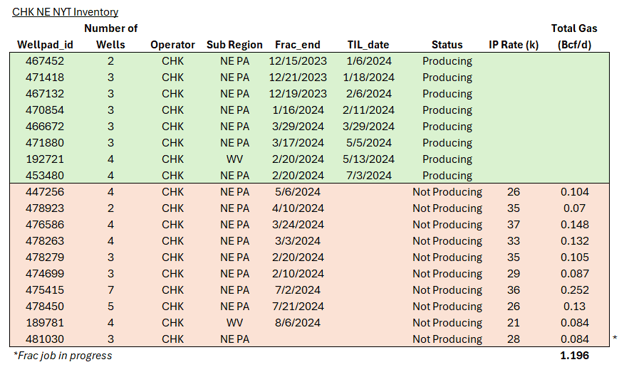Select the IP rate 37 cell

tap(513, 224)
